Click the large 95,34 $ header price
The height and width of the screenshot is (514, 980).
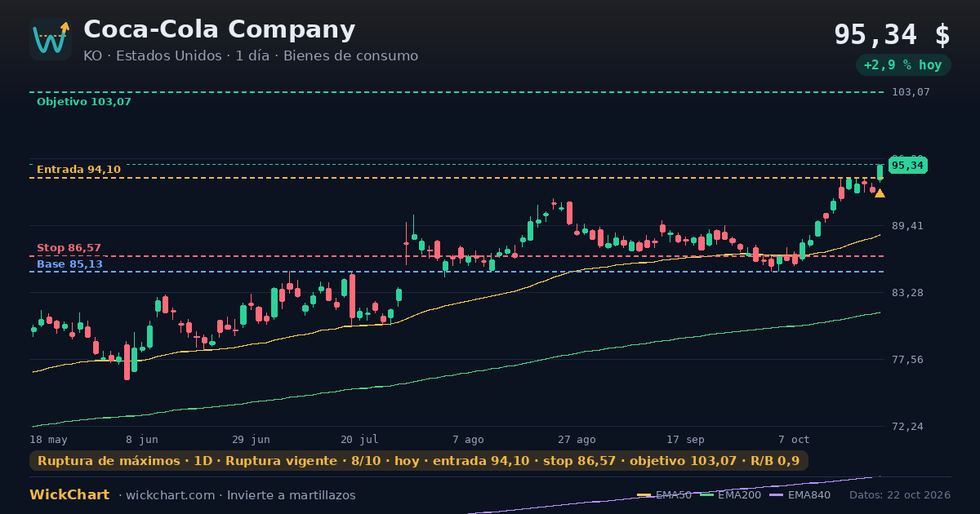[892, 35]
